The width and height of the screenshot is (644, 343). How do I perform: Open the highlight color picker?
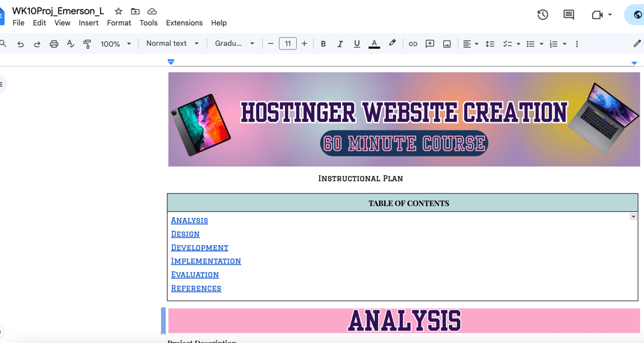click(x=392, y=43)
